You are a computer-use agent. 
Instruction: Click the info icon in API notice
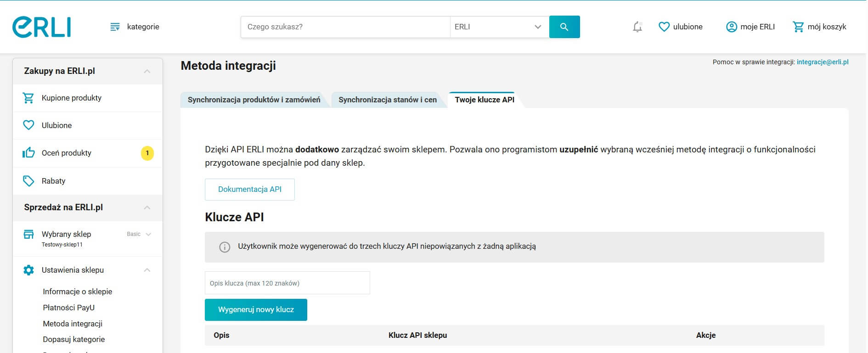[x=225, y=247]
